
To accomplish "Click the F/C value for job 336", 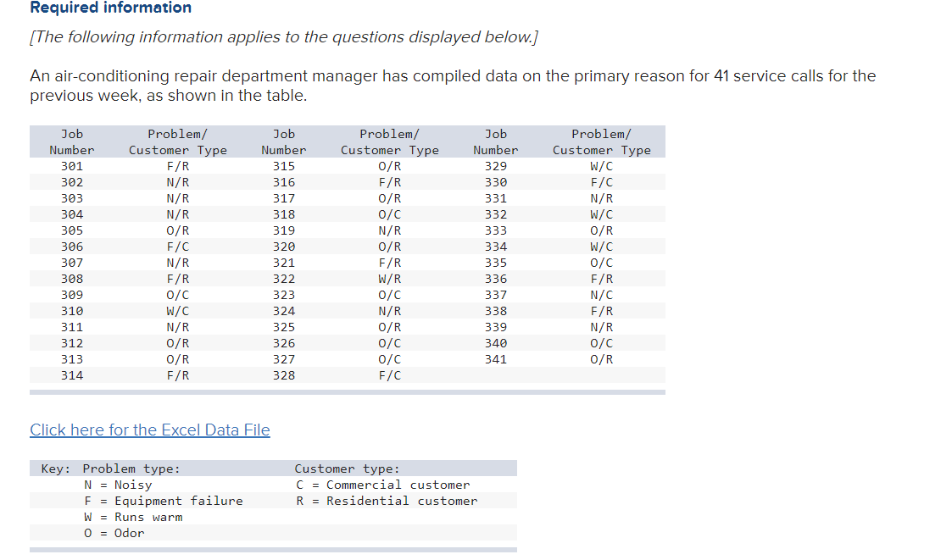I will [x=600, y=278].
